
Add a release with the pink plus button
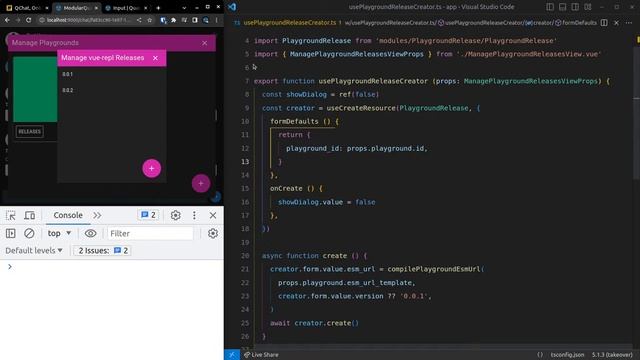point(151,168)
